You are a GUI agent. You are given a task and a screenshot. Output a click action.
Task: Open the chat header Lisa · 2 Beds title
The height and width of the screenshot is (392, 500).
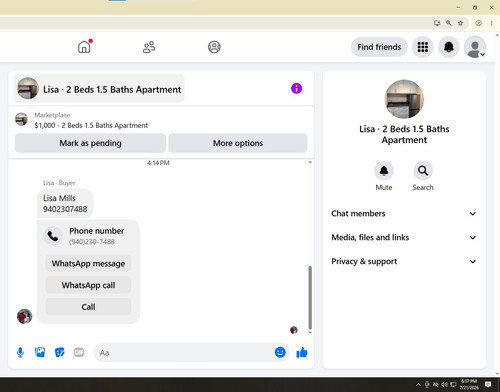point(99,89)
